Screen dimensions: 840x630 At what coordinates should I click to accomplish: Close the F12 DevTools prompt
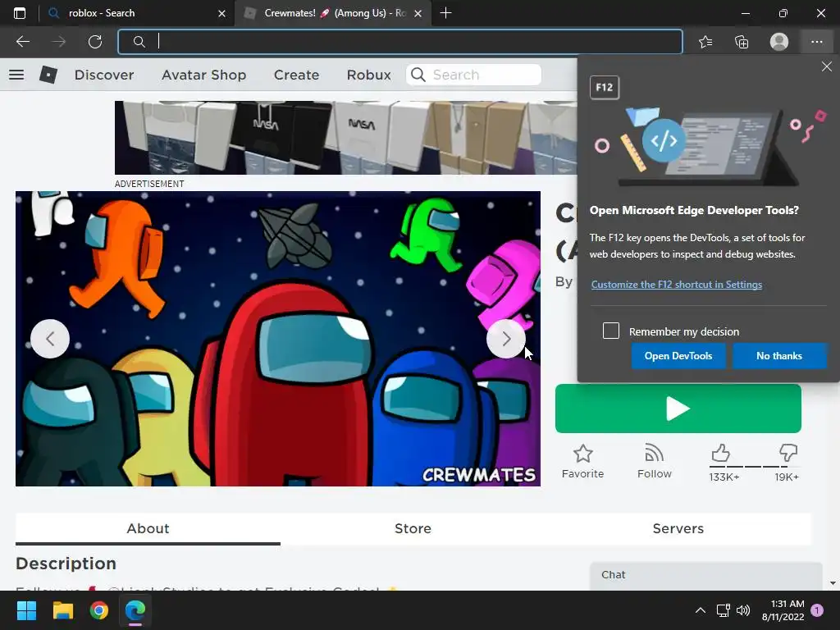tap(827, 66)
